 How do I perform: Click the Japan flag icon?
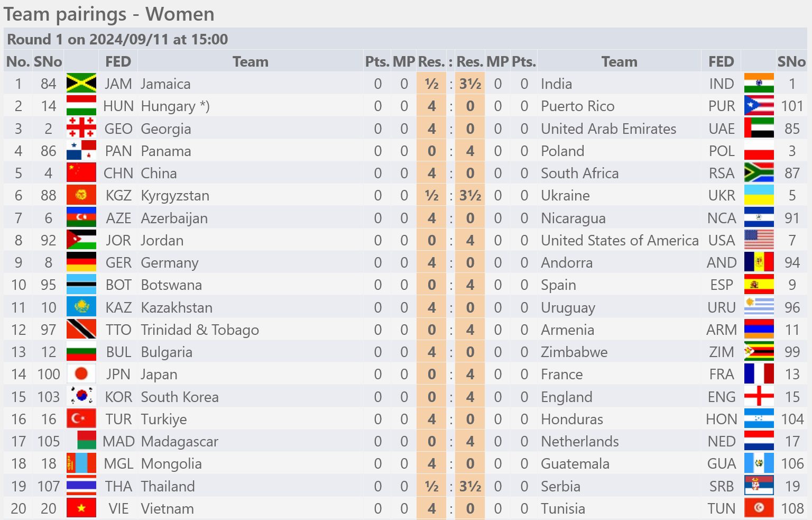(81, 374)
